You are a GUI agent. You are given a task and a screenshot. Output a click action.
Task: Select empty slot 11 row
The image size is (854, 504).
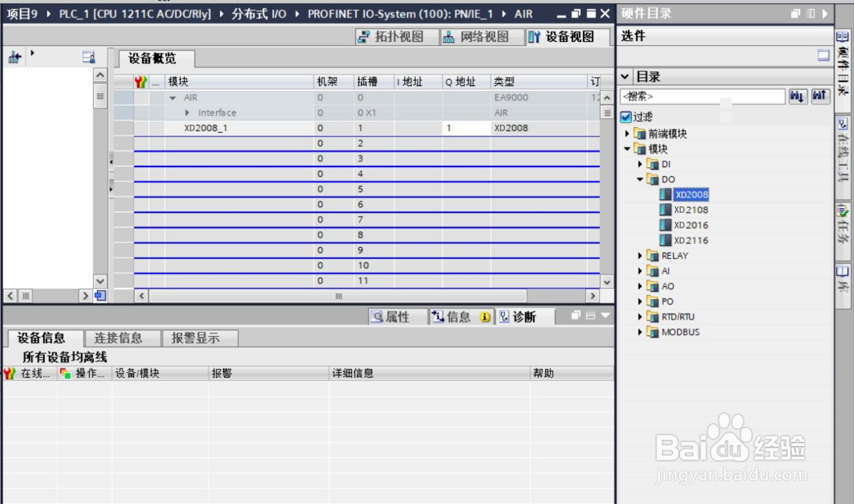tap(356, 281)
